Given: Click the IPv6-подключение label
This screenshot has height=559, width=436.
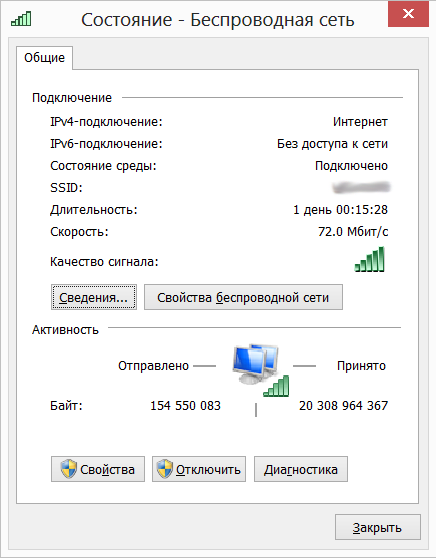Looking at the screenshot, I should [106, 144].
